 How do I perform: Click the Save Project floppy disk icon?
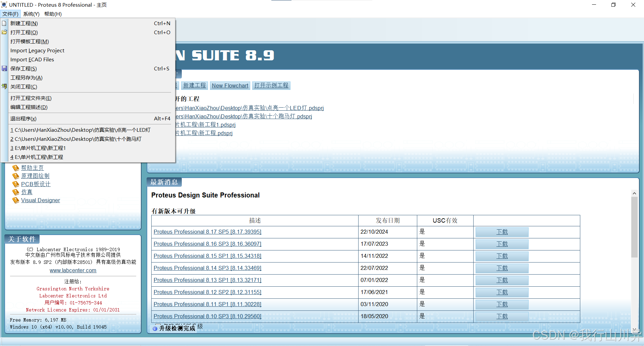(x=4, y=68)
